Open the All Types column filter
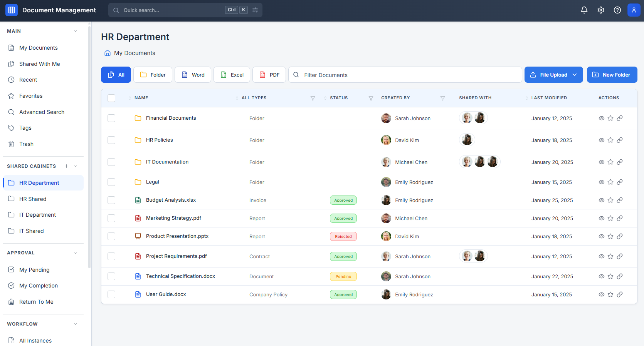644x346 pixels. 313,98
